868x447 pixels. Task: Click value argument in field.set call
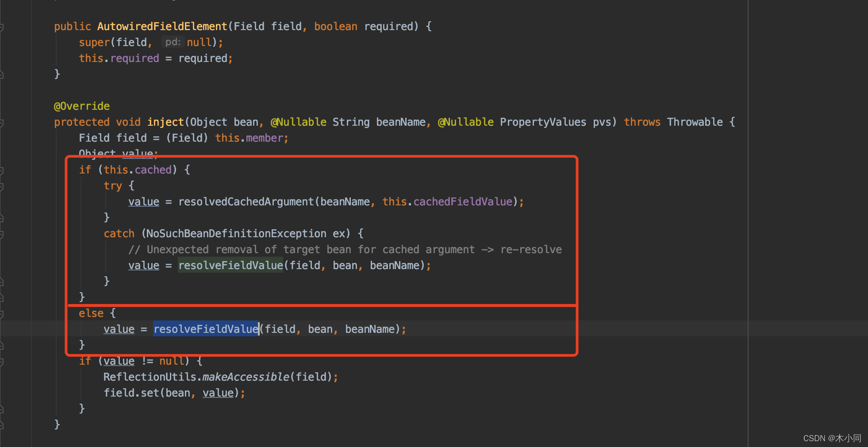pyautogui.click(x=218, y=393)
